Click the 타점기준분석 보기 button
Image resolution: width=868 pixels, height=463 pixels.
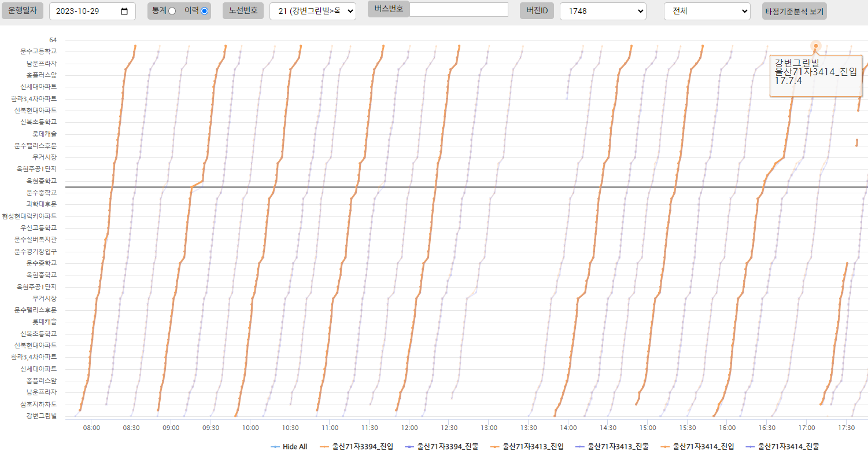pyautogui.click(x=794, y=11)
